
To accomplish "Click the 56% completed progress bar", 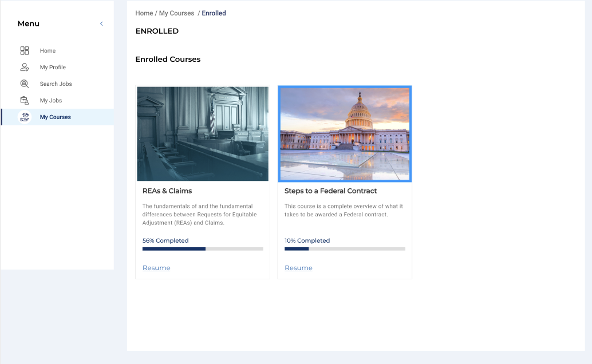I will [x=203, y=249].
